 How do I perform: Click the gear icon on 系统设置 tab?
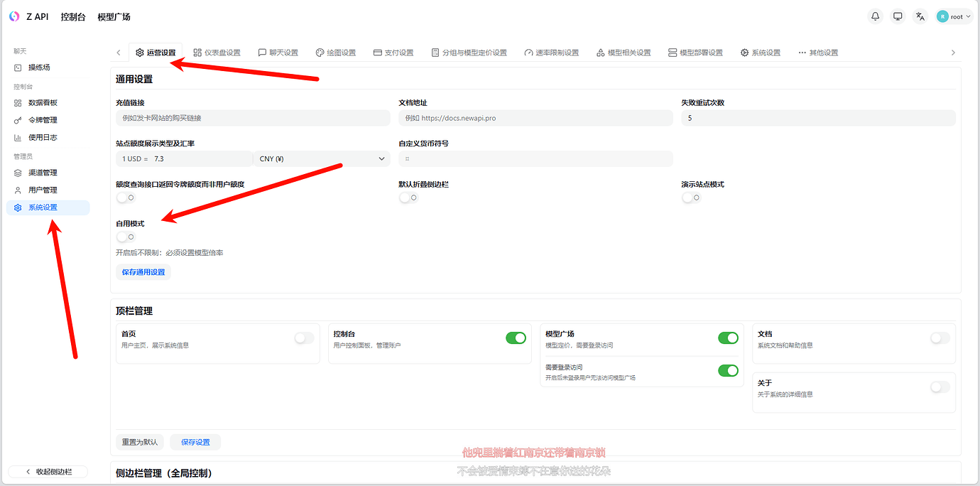[x=744, y=53]
